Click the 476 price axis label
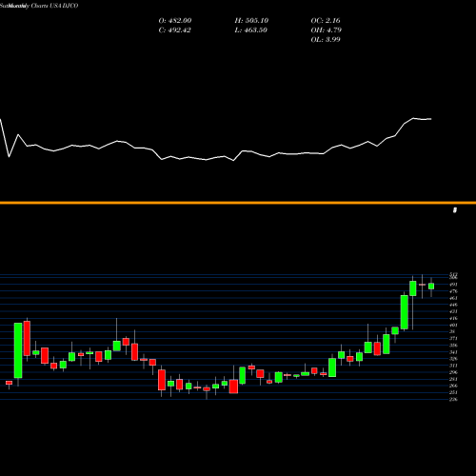The height and width of the screenshot is (476, 476). (x=453, y=291)
